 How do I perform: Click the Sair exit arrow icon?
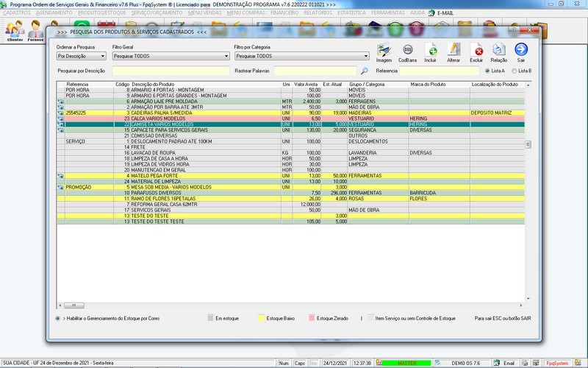pyautogui.click(x=521, y=50)
